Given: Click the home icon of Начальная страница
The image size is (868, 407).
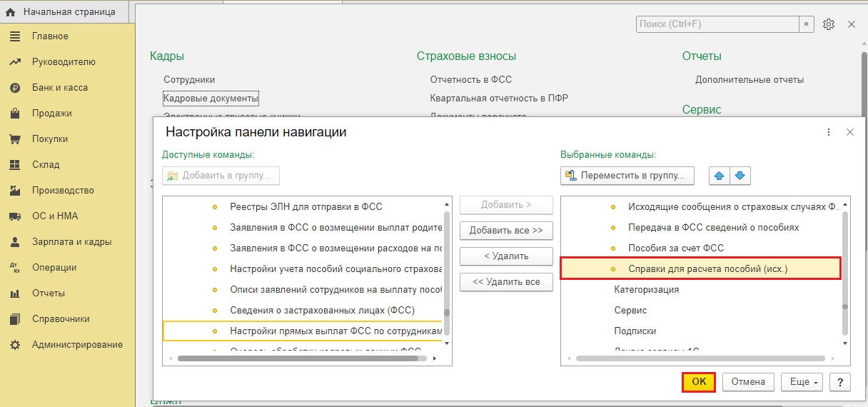Looking at the screenshot, I should (x=11, y=12).
